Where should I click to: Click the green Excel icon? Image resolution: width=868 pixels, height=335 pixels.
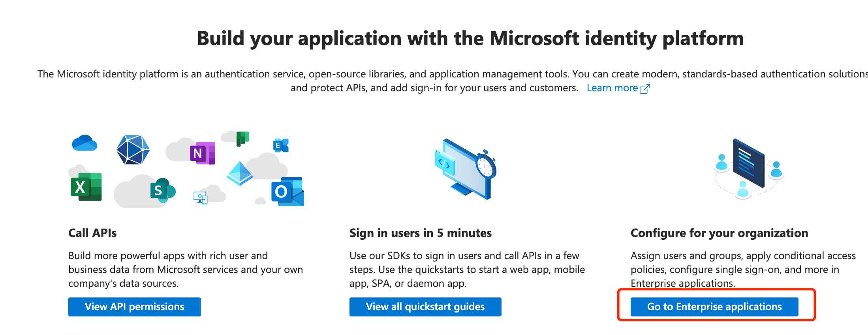[x=86, y=186]
